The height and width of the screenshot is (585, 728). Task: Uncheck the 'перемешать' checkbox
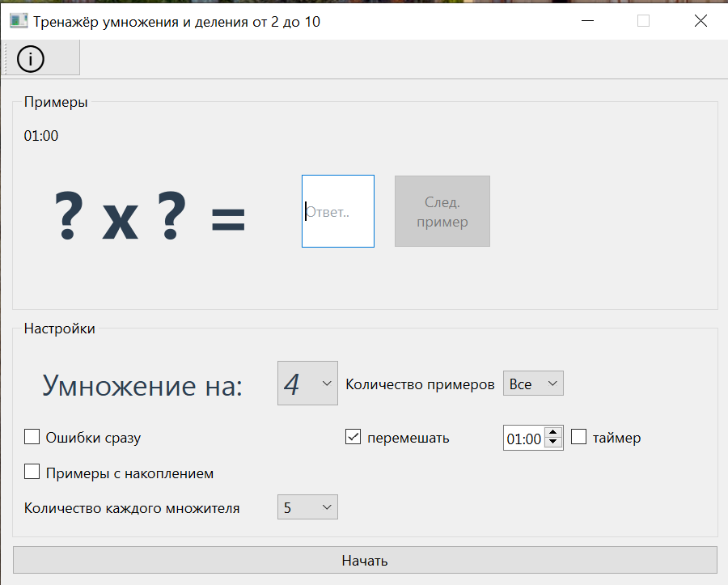[353, 436]
